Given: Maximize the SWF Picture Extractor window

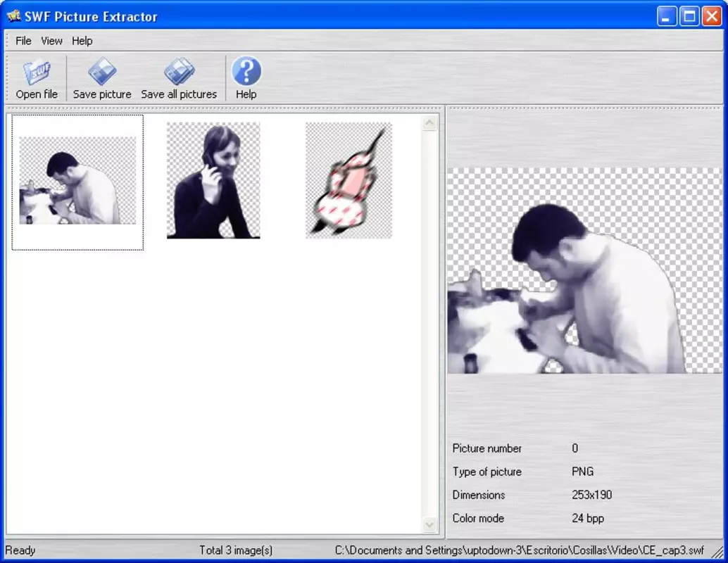Looking at the screenshot, I should [x=689, y=17].
